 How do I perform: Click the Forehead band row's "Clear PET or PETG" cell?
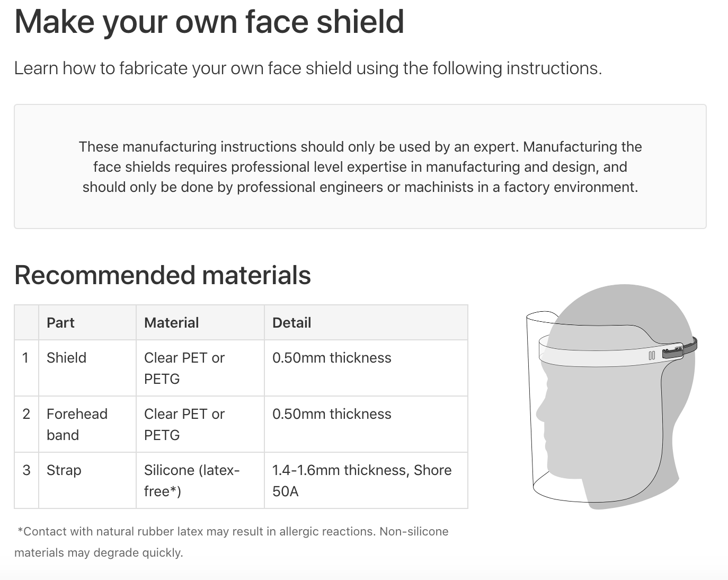click(184, 424)
